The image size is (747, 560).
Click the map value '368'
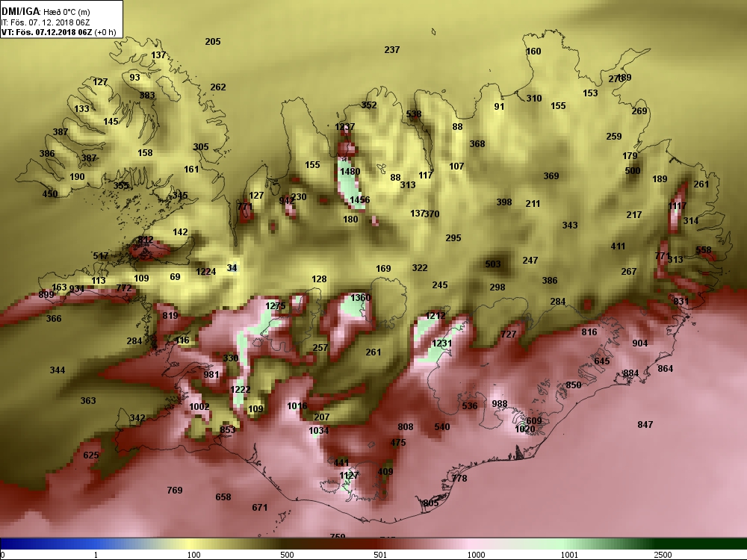pyautogui.click(x=477, y=144)
